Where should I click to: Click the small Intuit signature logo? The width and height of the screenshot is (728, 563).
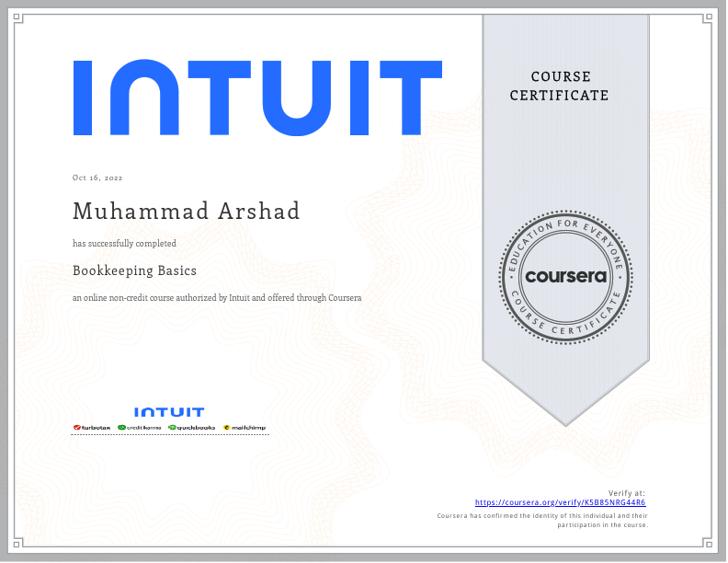tap(169, 412)
